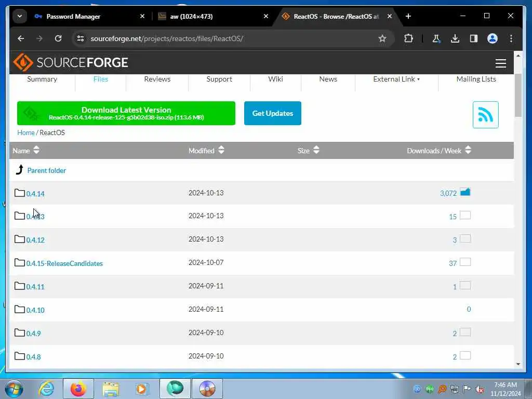
Task: Toggle the browser side panel icon
Action: coord(474,38)
